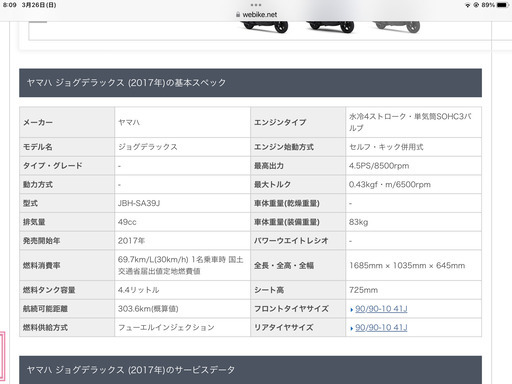Select the モデル名 label cell
Viewport: 512px width, 384px height.
67,147
